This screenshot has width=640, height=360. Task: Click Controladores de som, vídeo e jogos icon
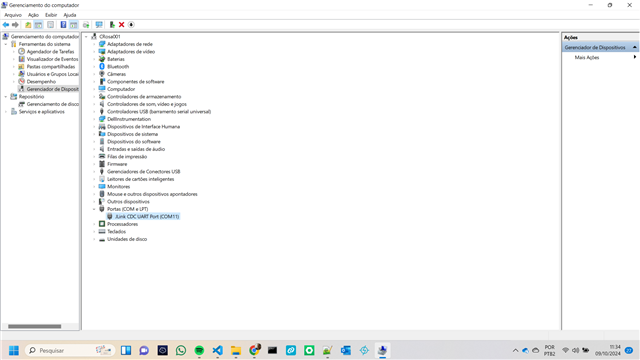[102, 104]
